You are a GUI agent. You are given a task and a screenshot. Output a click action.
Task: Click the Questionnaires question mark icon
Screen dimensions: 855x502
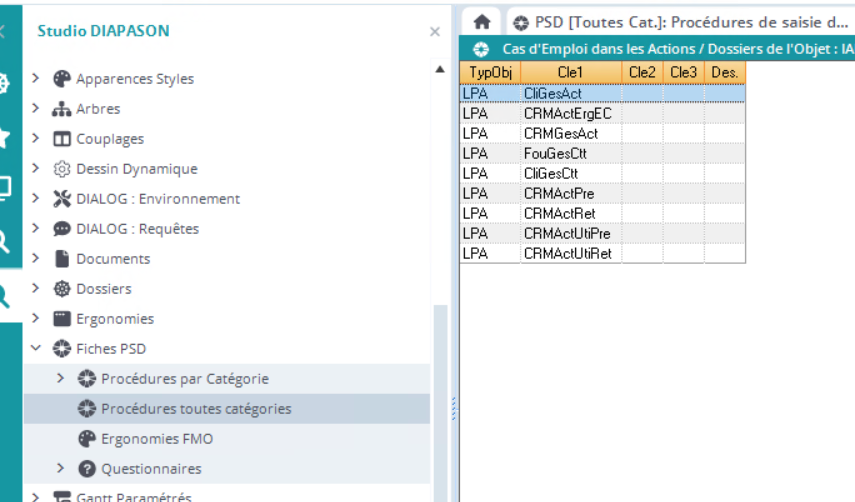pos(87,469)
